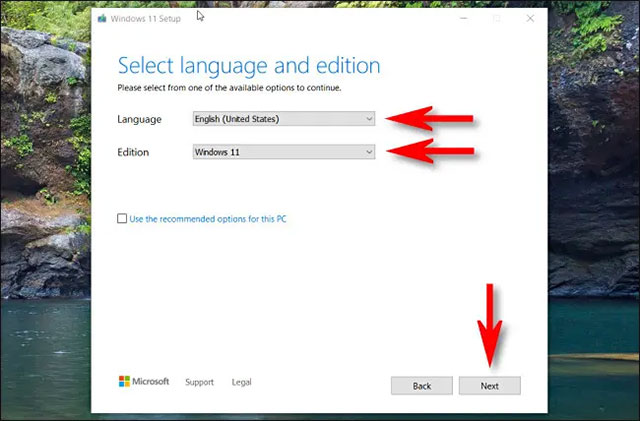The height and width of the screenshot is (421, 640).
Task: Click the Windows 11 Setup title bar icon
Action: pos(102,17)
